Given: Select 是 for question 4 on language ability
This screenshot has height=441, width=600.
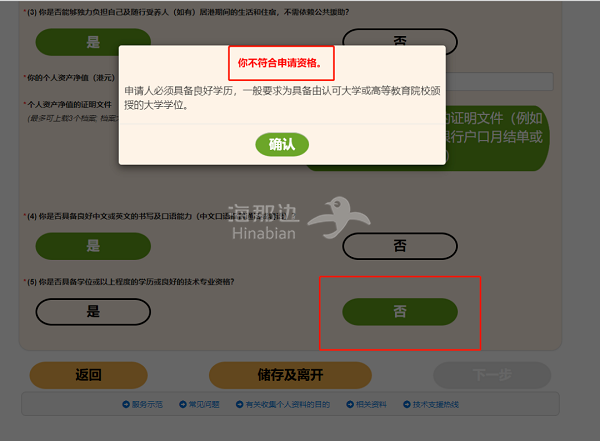Looking at the screenshot, I should pyautogui.click(x=93, y=246).
